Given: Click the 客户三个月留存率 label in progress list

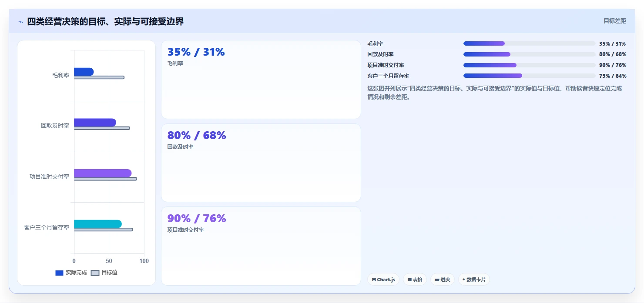Looking at the screenshot, I should click(x=389, y=76).
